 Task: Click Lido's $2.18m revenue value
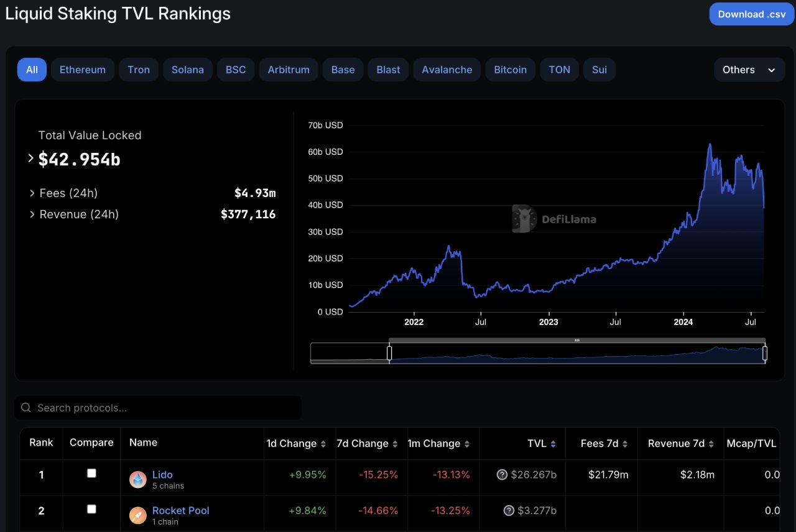[x=697, y=475]
